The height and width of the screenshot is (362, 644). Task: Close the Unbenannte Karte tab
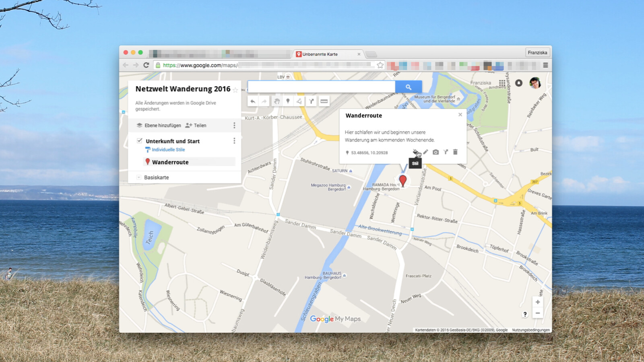coord(359,54)
